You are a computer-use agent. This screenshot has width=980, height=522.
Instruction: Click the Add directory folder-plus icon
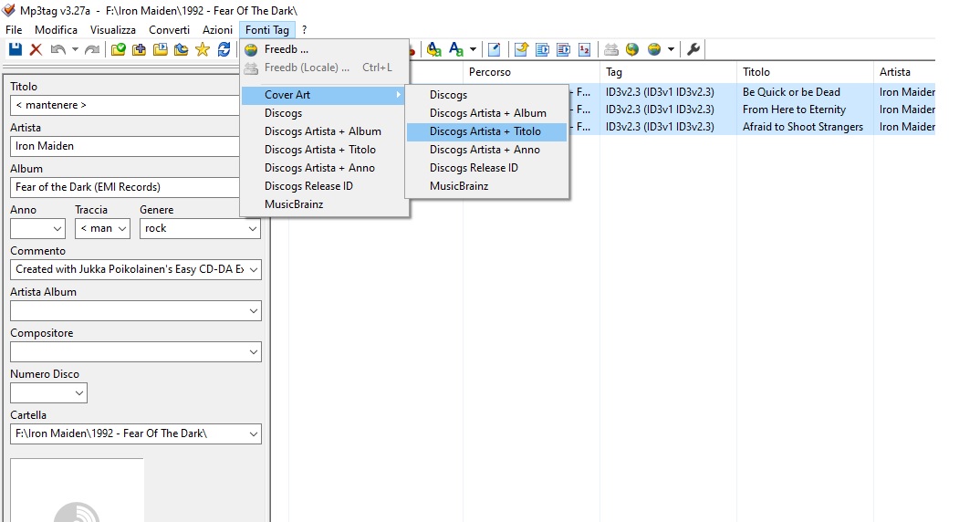(x=139, y=49)
